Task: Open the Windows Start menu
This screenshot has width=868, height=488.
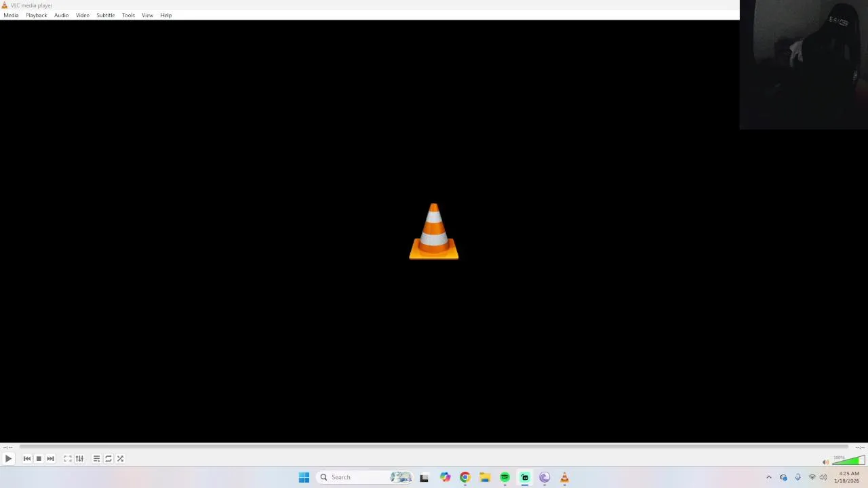Action: click(x=304, y=477)
